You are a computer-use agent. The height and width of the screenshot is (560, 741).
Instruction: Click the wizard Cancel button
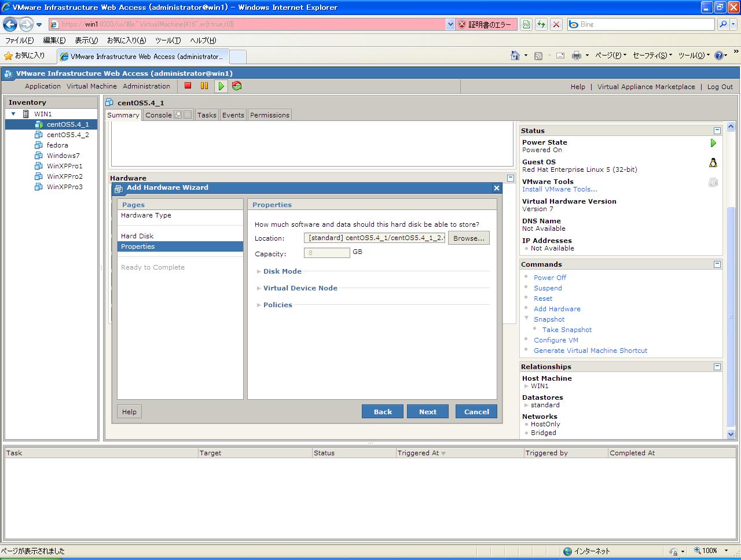click(476, 411)
